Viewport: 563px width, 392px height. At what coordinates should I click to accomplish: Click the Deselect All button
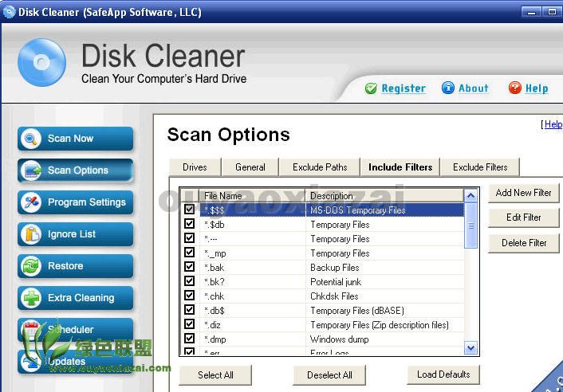click(x=329, y=375)
